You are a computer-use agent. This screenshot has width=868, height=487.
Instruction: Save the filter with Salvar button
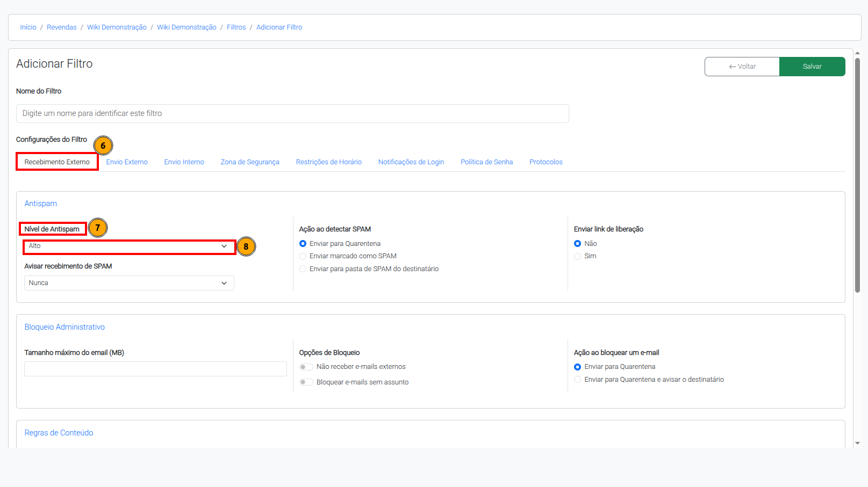coord(812,67)
